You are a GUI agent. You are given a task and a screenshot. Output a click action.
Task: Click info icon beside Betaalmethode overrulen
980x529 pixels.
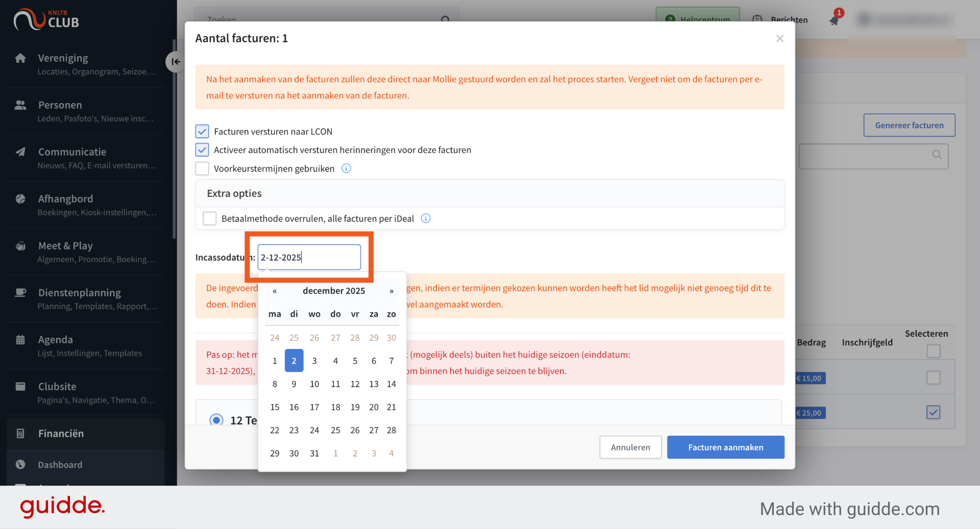tap(426, 218)
